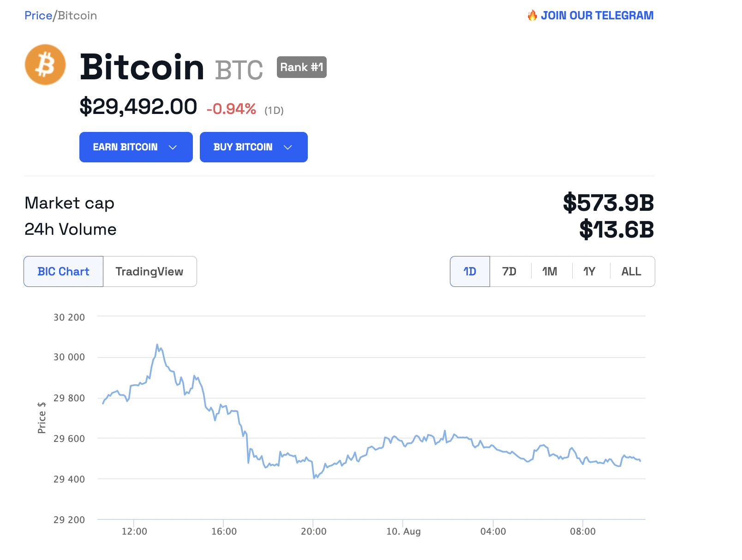Open the Join Our Telegram link
This screenshot has height=560, width=742.
(x=597, y=16)
